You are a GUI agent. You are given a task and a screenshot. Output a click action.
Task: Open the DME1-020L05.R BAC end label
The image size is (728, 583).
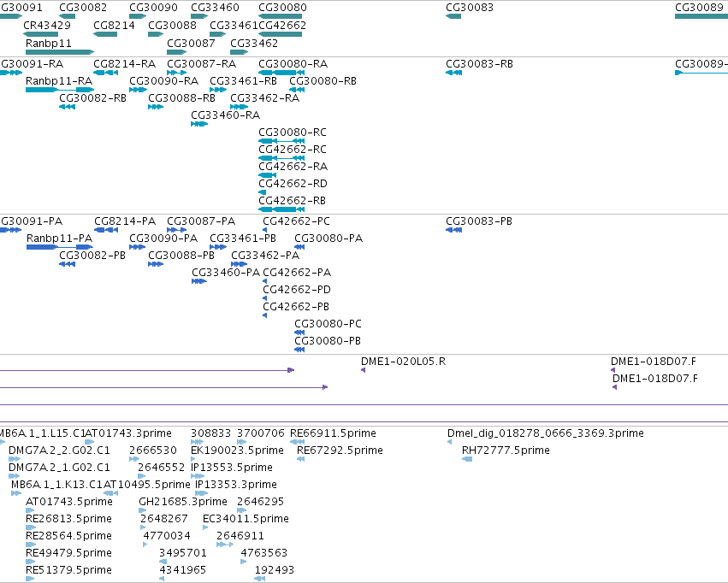coord(403,362)
